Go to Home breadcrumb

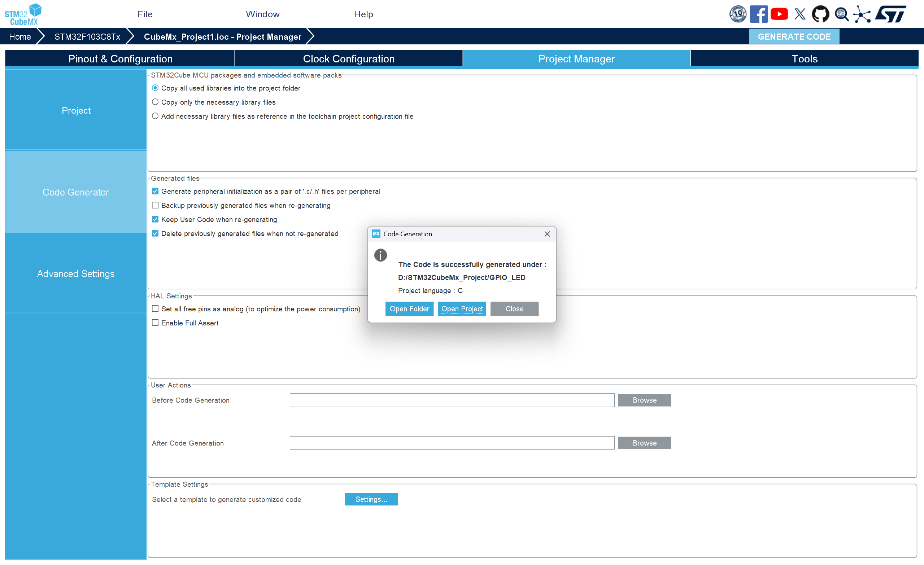[x=20, y=37]
